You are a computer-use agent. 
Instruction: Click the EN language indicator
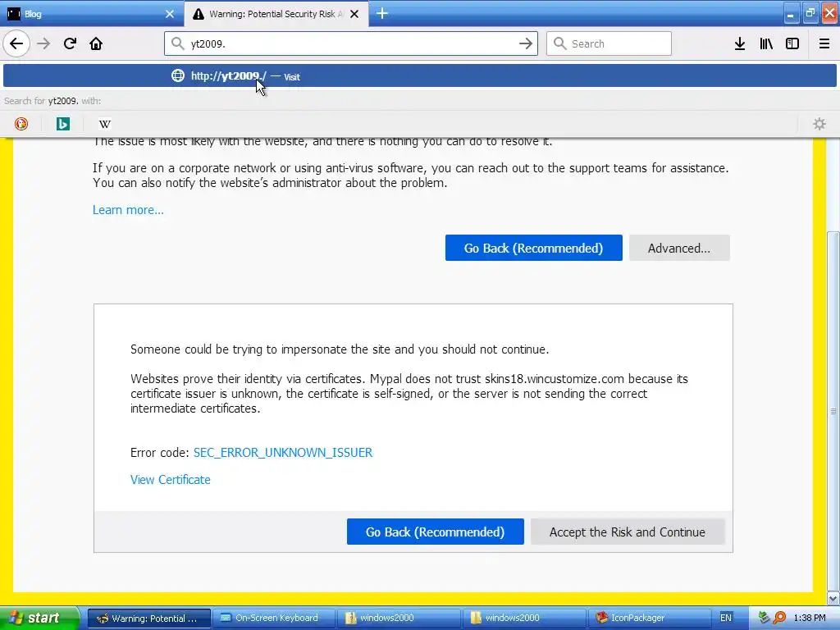click(x=726, y=619)
